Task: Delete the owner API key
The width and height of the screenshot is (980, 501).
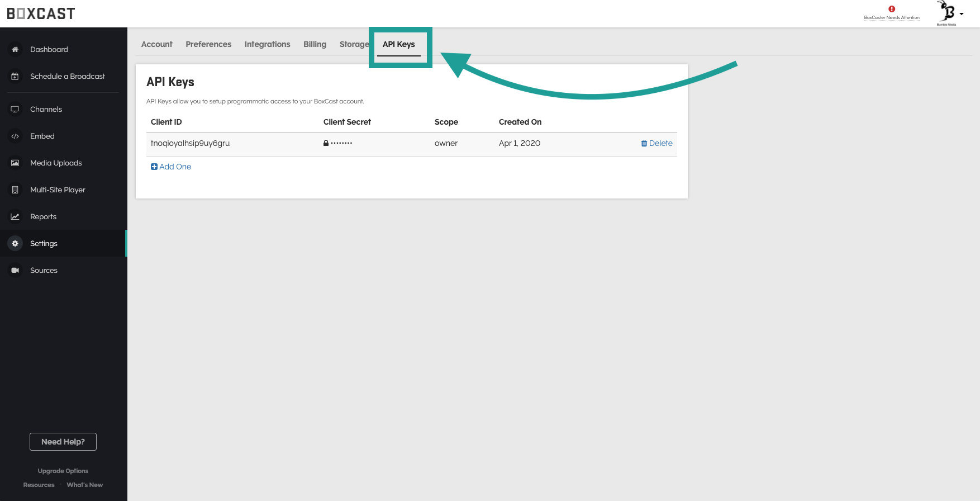Action: tap(657, 143)
